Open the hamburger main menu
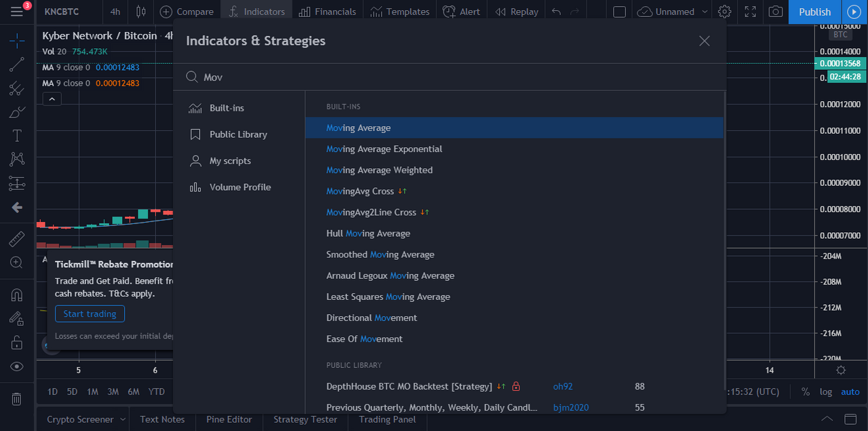This screenshot has width=868, height=431. click(x=17, y=12)
